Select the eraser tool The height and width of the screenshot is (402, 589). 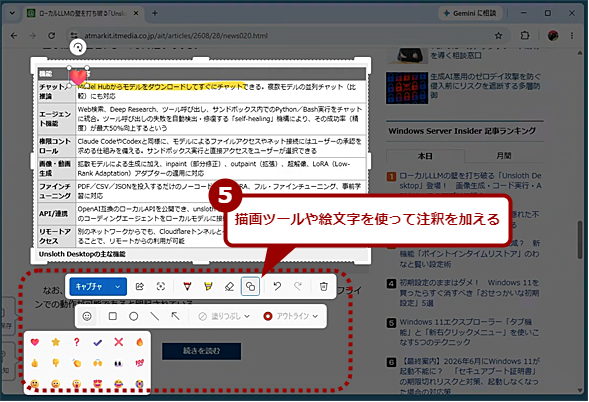(x=229, y=287)
